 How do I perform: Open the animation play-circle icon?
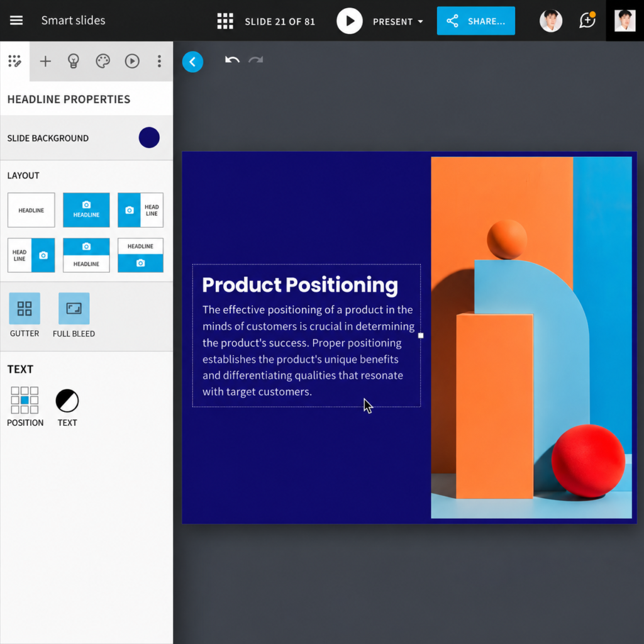[x=132, y=61]
